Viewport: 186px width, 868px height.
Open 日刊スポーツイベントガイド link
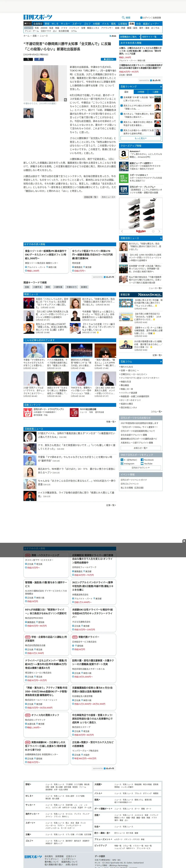[x=134, y=480]
